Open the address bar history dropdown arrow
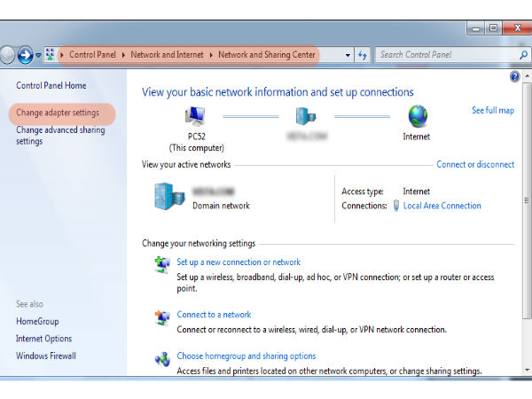 pyautogui.click(x=348, y=55)
